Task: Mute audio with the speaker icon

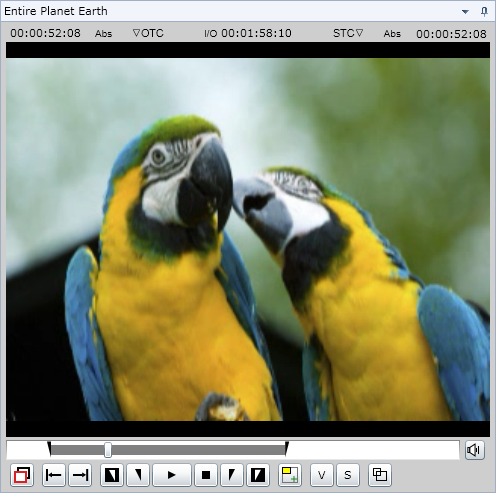Action: pyautogui.click(x=475, y=450)
